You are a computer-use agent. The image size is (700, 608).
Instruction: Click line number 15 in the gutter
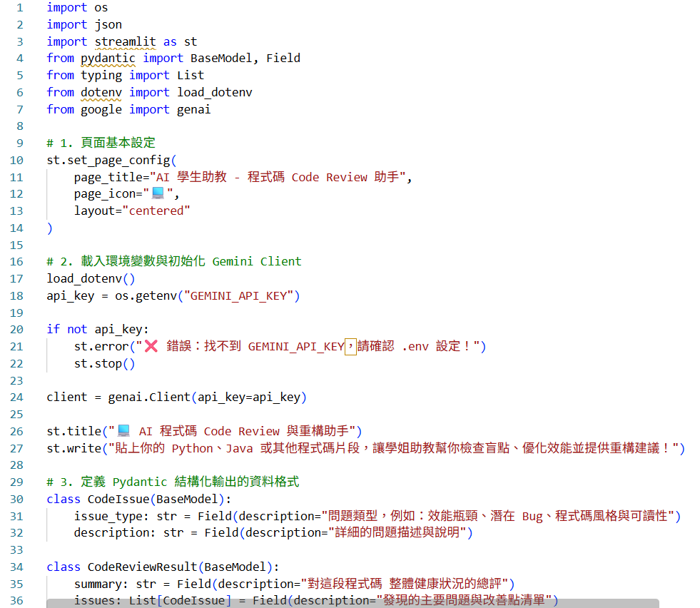[x=16, y=245]
